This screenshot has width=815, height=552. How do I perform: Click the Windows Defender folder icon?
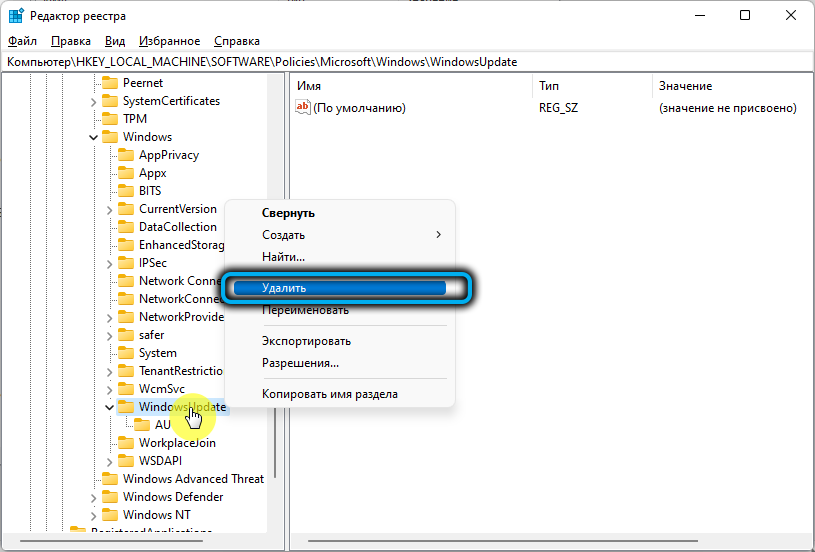click(109, 497)
